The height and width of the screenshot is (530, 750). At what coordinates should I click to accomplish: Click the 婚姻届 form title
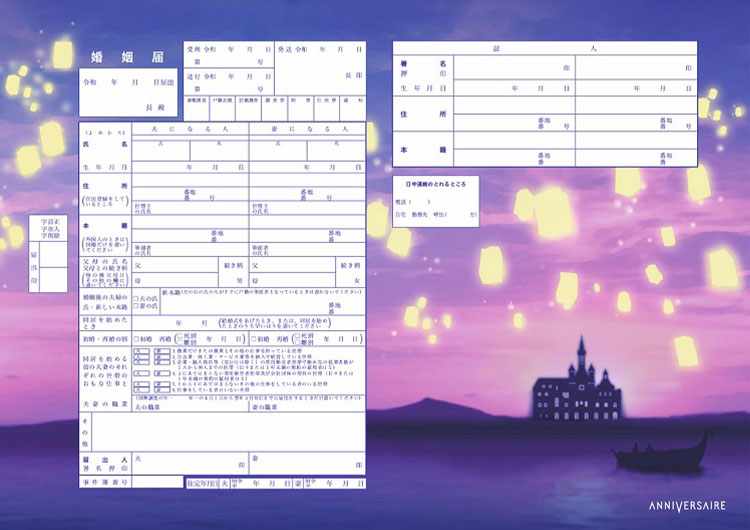tap(127, 57)
